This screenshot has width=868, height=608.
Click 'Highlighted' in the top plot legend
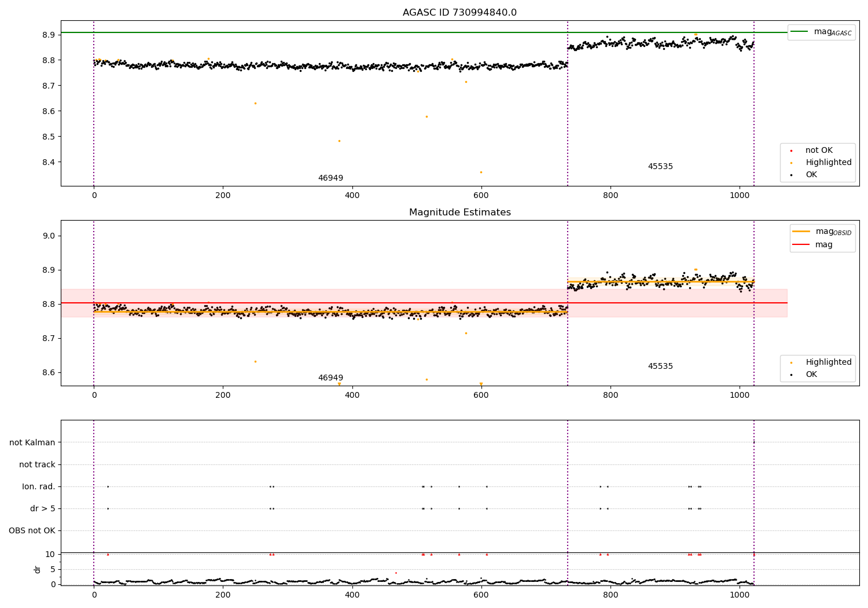pyautogui.click(x=828, y=163)
